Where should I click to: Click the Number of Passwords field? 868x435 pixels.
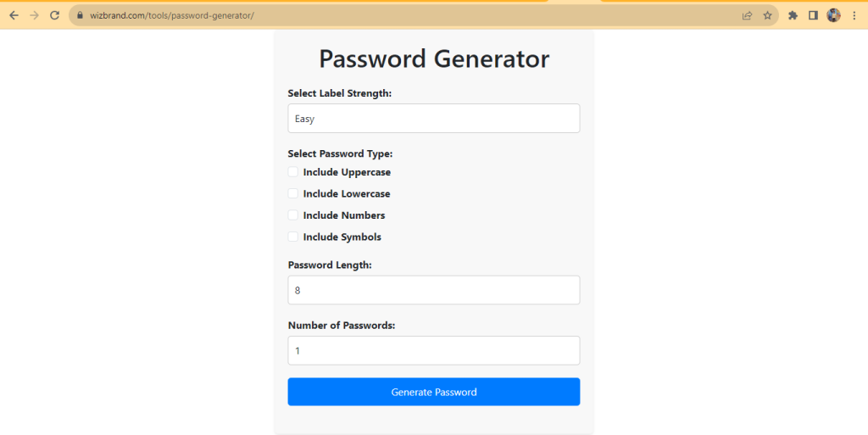coord(433,350)
